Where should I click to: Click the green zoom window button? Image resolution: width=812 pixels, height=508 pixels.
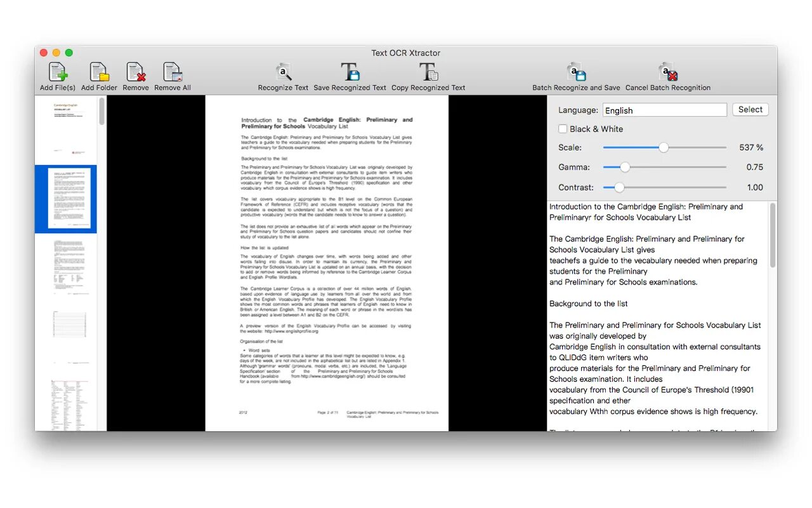point(69,53)
